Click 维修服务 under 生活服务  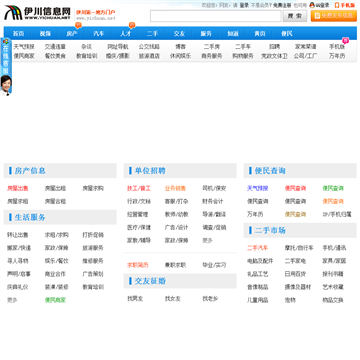pos(93,261)
